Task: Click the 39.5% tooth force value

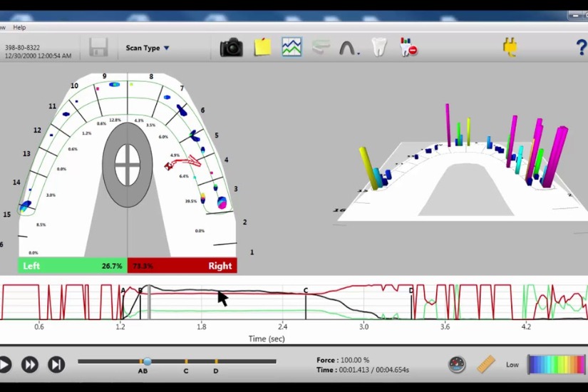Action: tap(191, 201)
